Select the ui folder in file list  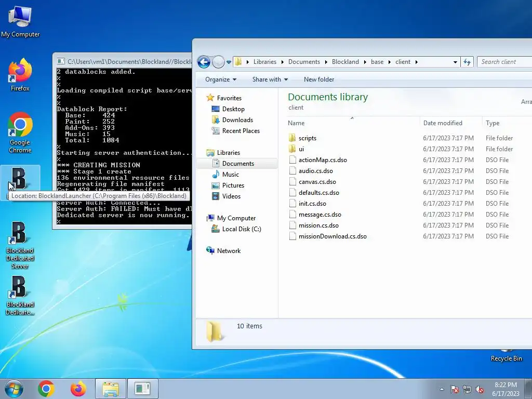[301, 149]
